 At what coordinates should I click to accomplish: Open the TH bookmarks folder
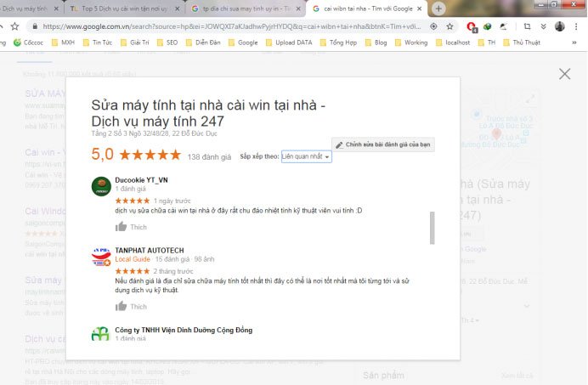point(487,42)
